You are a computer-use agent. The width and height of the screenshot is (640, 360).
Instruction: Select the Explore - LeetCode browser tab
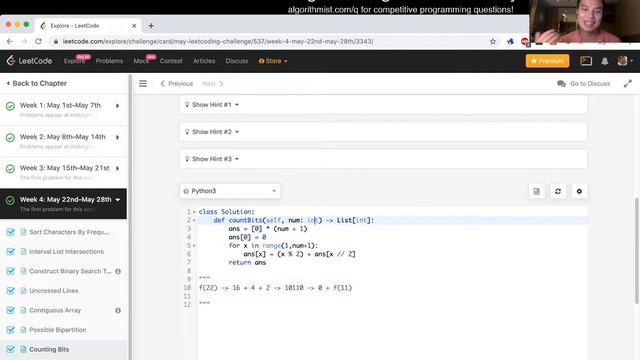coord(88,25)
